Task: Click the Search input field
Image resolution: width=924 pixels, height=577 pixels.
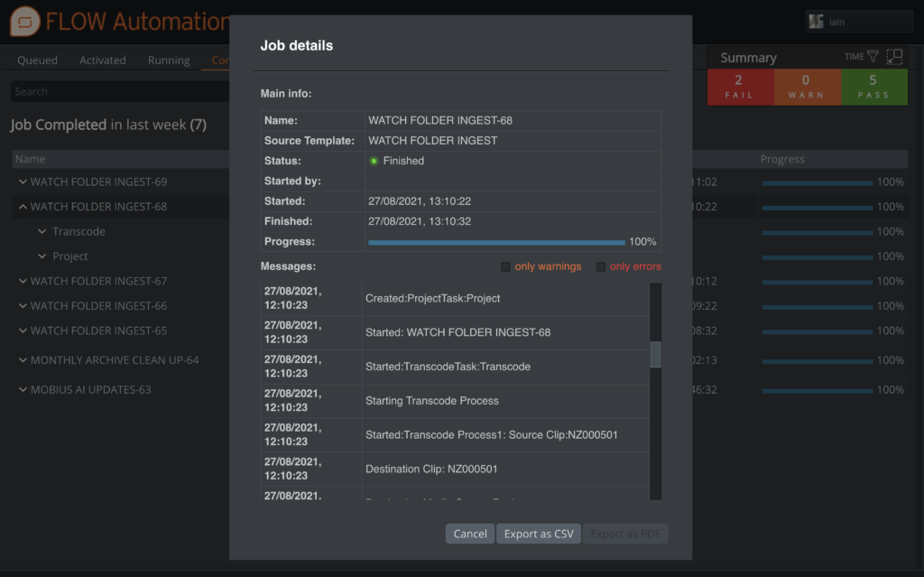Action: [120, 91]
